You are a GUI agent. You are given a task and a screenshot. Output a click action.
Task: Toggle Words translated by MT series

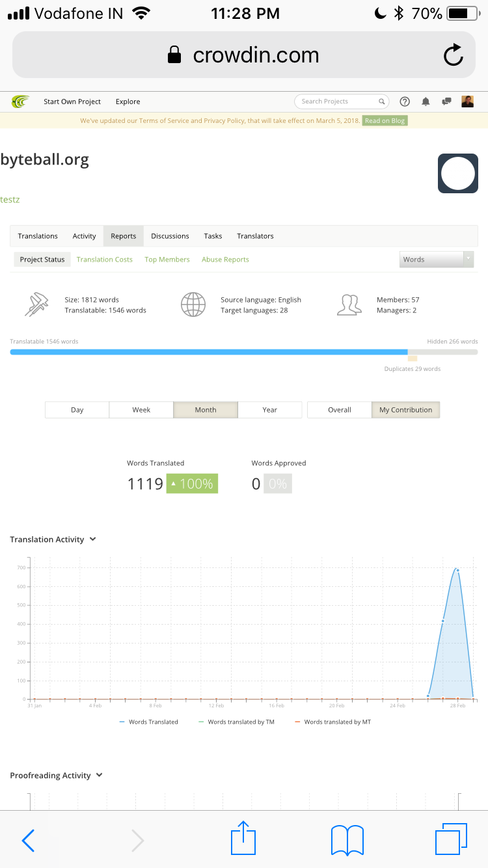coord(333,722)
